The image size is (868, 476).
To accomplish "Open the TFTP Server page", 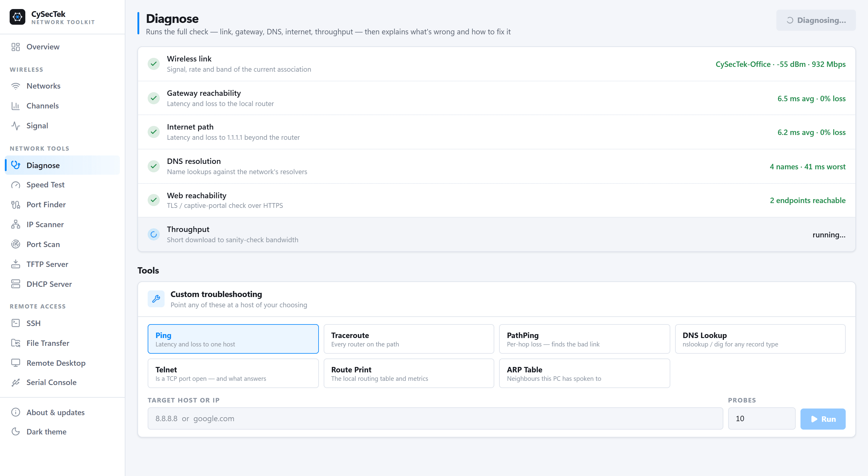I will pos(62,264).
